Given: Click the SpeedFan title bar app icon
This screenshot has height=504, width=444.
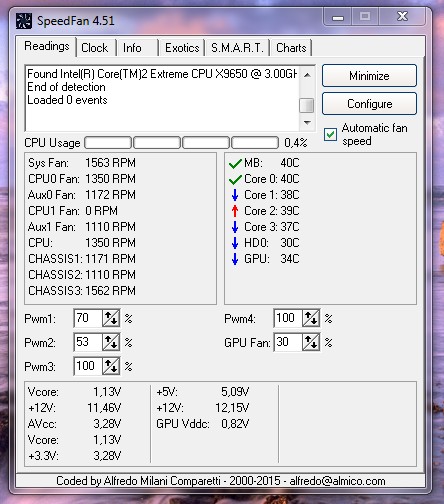Looking at the screenshot, I should coord(24,21).
